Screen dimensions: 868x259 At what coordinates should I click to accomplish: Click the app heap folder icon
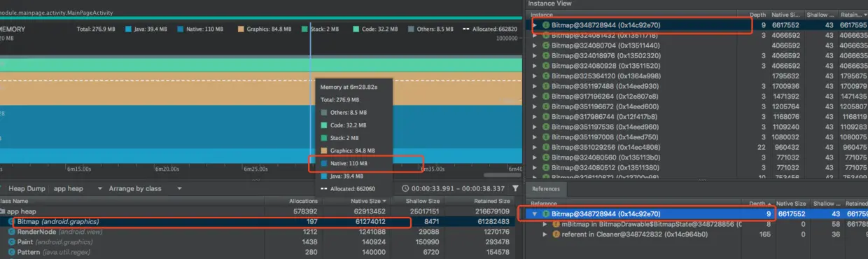tap(3, 211)
